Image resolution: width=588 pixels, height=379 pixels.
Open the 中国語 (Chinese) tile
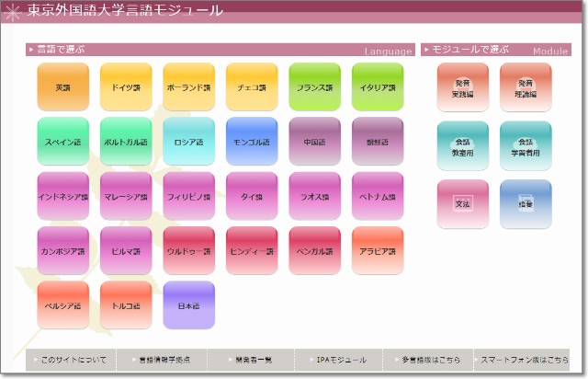coord(314,142)
